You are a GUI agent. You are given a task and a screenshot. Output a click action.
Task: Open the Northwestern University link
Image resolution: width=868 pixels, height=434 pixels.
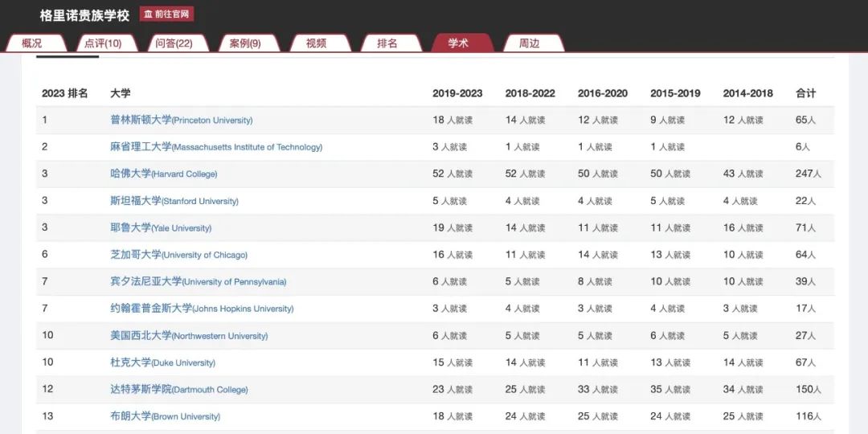pos(189,335)
